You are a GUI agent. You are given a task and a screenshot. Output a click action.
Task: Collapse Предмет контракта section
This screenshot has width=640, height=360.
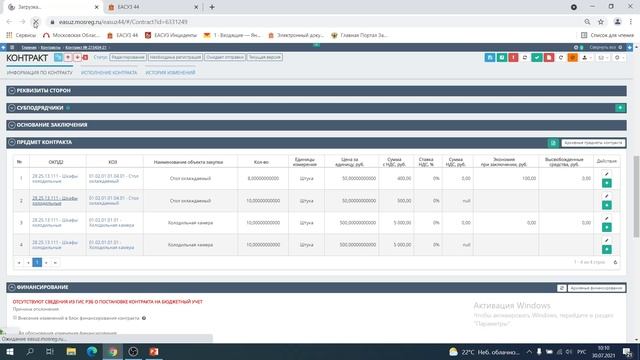pos(12,142)
